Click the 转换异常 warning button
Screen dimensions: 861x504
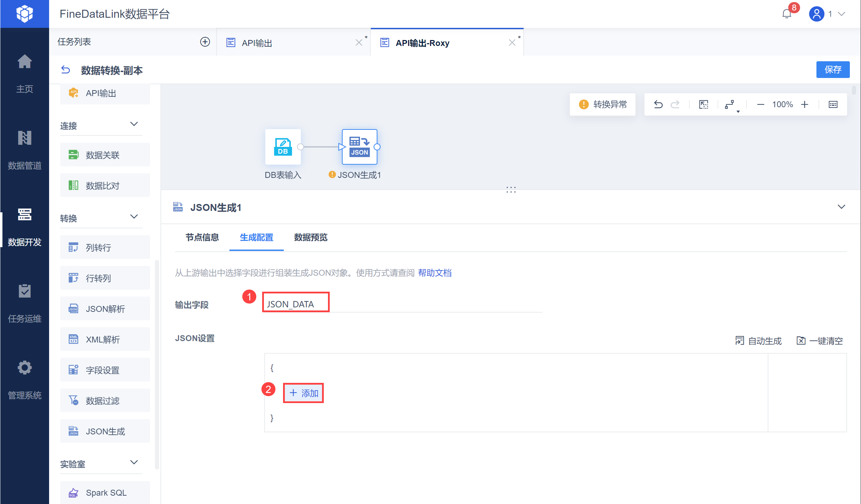[603, 104]
